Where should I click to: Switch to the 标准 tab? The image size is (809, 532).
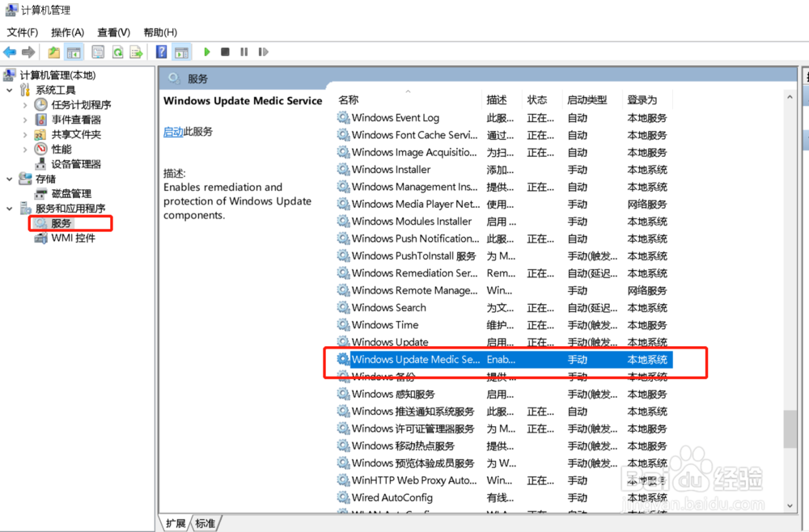(x=205, y=523)
